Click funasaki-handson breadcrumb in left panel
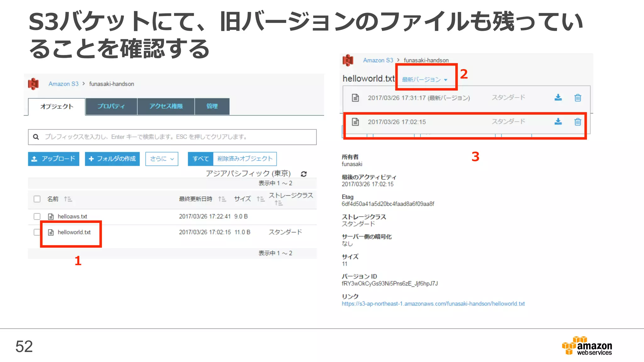Viewport: 644px width, 362px height. click(112, 84)
